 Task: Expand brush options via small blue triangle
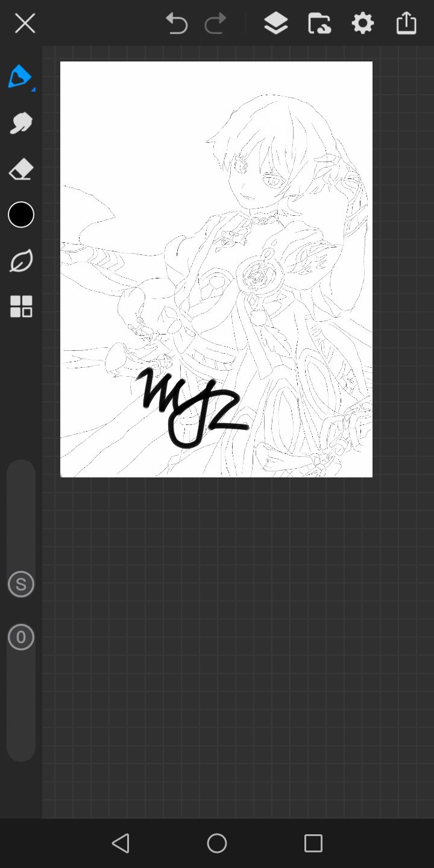click(x=33, y=89)
